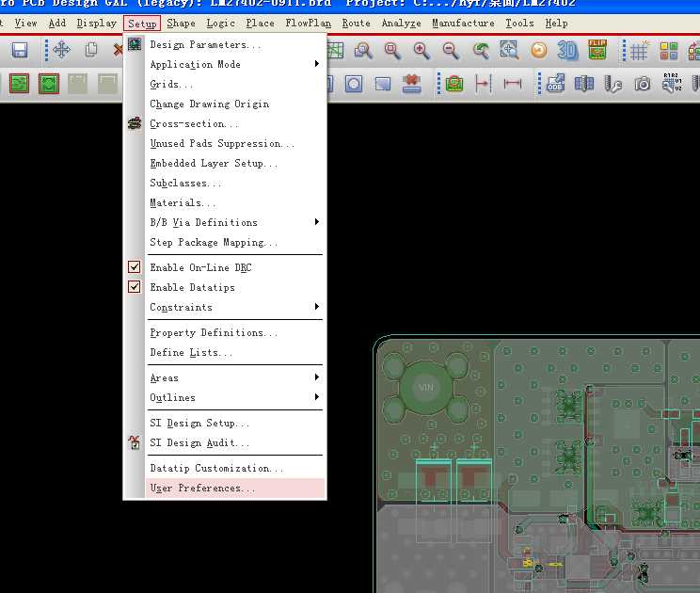Open the FlowPlan menu
700x593 pixels.
(309, 24)
